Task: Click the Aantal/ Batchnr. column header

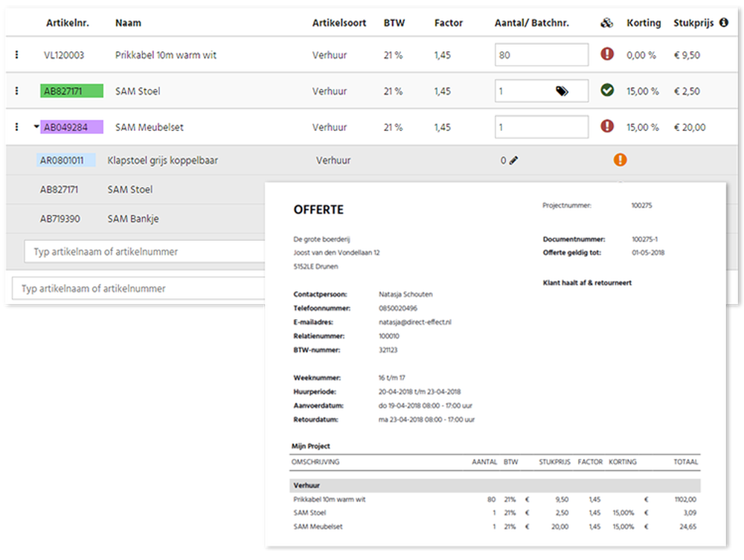Action: click(x=531, y=23)
